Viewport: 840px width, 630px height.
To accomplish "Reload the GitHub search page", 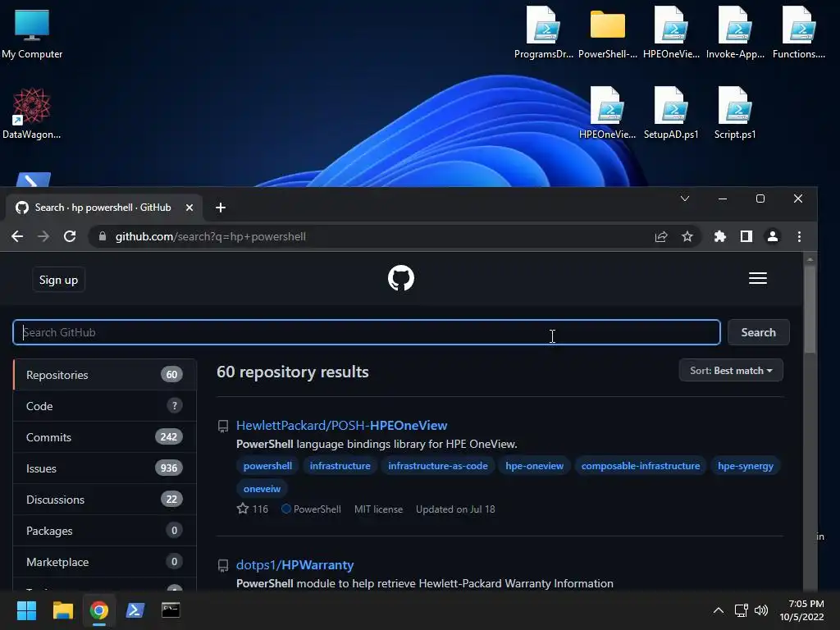I will (x=70, y=236).
